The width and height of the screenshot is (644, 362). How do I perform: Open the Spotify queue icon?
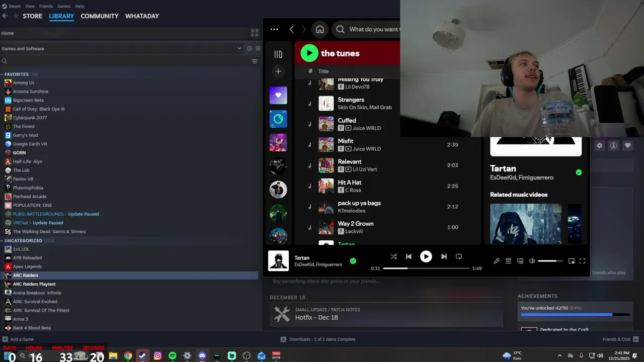[508, 261]
